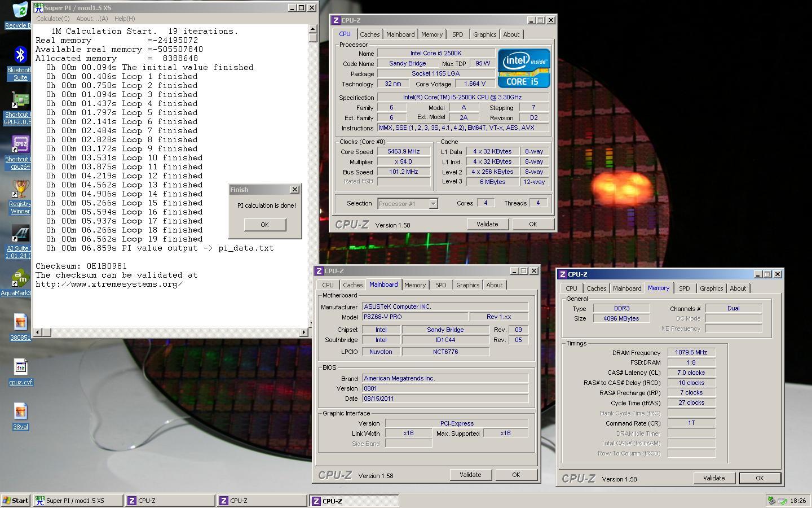Click the Super PI vertical scrollbar up arrow

[313, 29]
